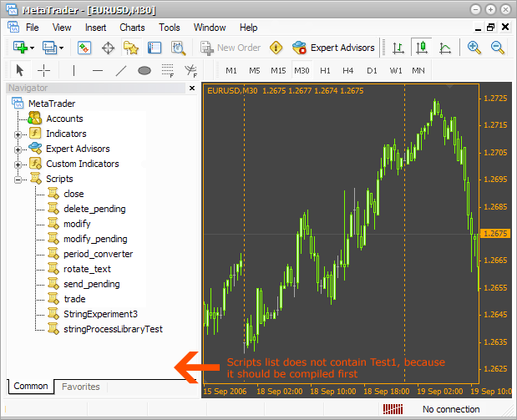Select the trendline tool
The width and height of the screenshot is (517, 420).
pyautogui.click(x=121, y=70)
